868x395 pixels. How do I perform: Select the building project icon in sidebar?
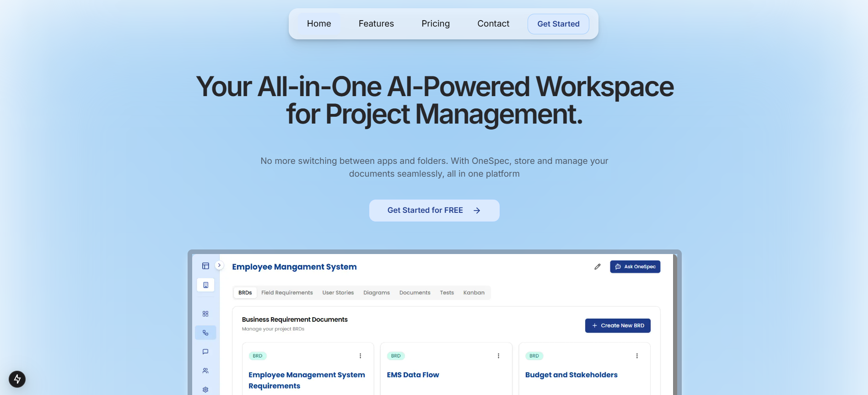click(x=205, y=285)
